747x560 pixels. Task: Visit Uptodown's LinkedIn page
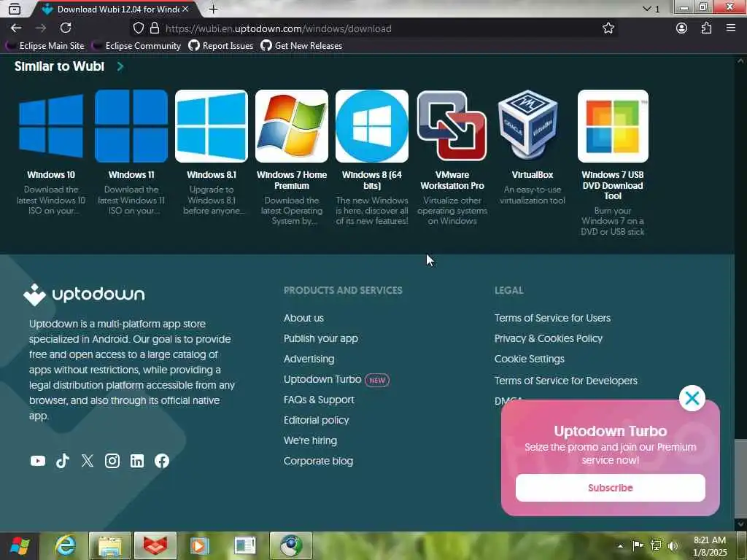(136, 461)
